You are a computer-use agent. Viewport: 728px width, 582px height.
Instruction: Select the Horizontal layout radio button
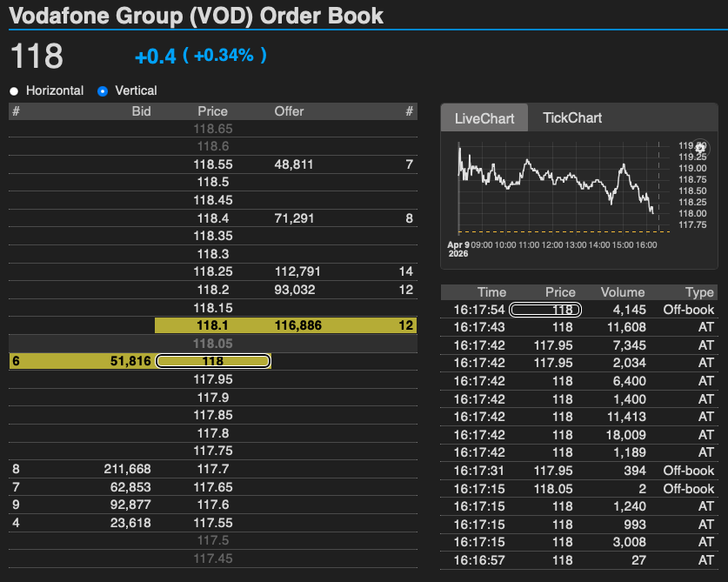12,90
